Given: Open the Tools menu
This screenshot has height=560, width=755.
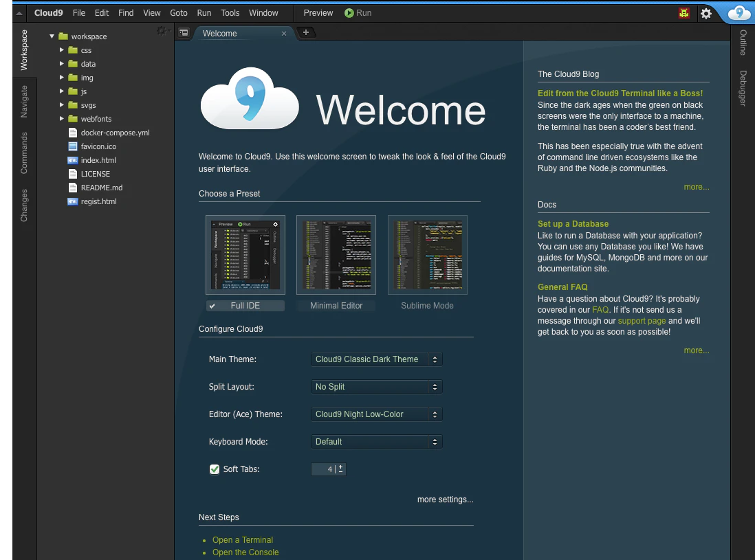Looking at the screenshot, I should pyautogui.click(x=230, y=13).
